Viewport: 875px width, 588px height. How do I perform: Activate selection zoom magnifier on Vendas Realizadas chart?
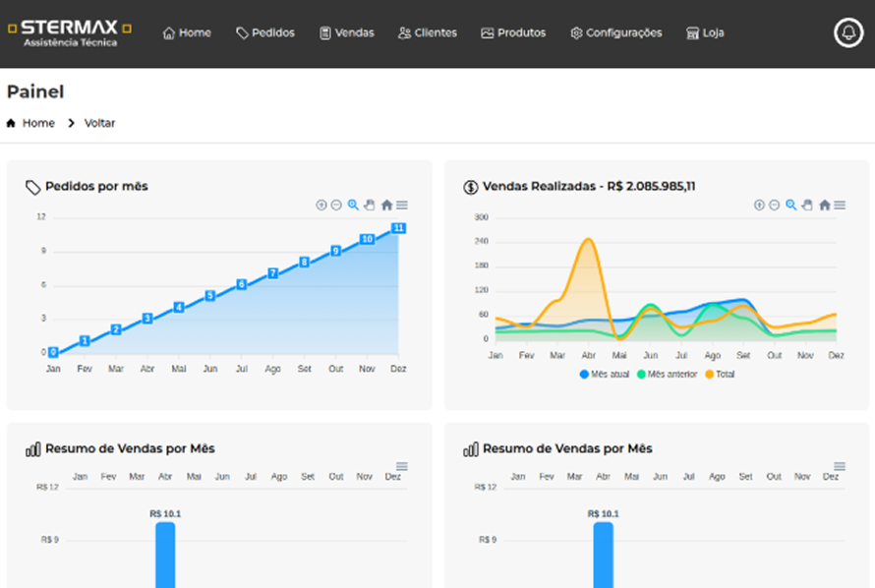point(790,205)
